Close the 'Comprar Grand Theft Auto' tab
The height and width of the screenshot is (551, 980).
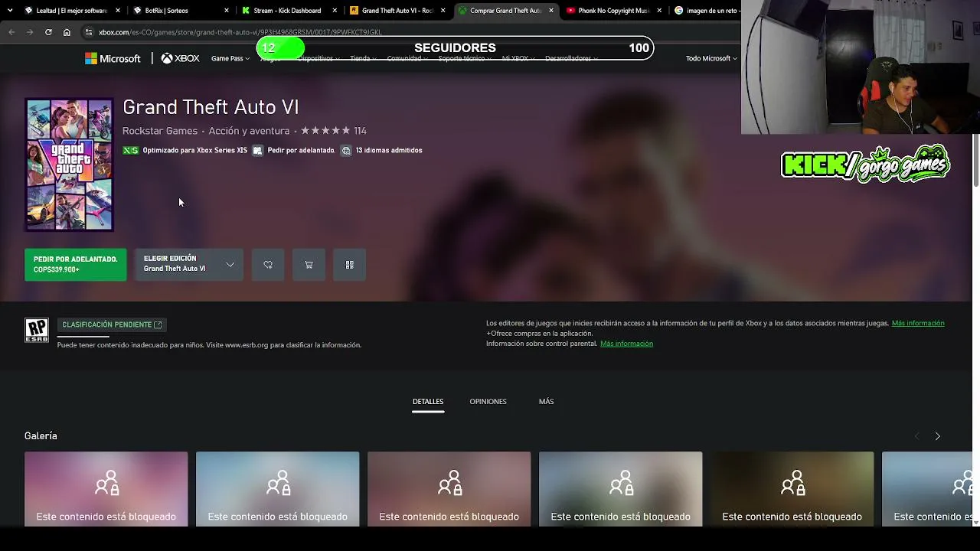click(x=551, y=11)
